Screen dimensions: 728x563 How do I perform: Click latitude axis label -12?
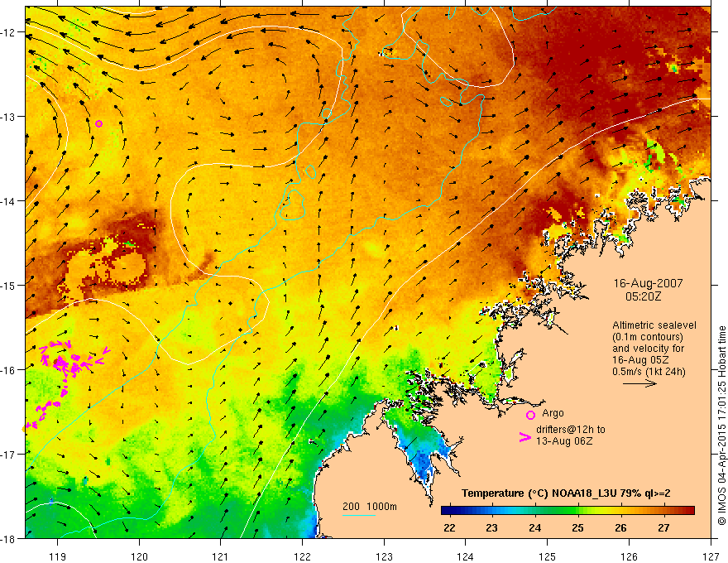coord(9,32)
